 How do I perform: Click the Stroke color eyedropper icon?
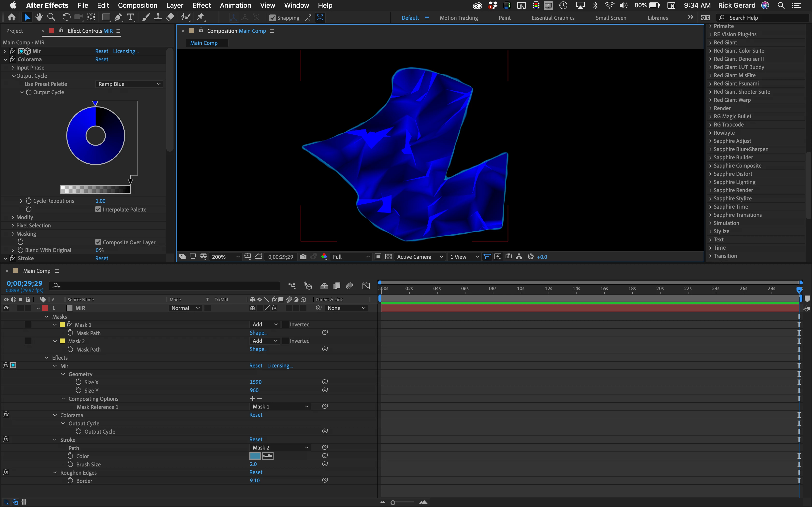tap(268, 456)
